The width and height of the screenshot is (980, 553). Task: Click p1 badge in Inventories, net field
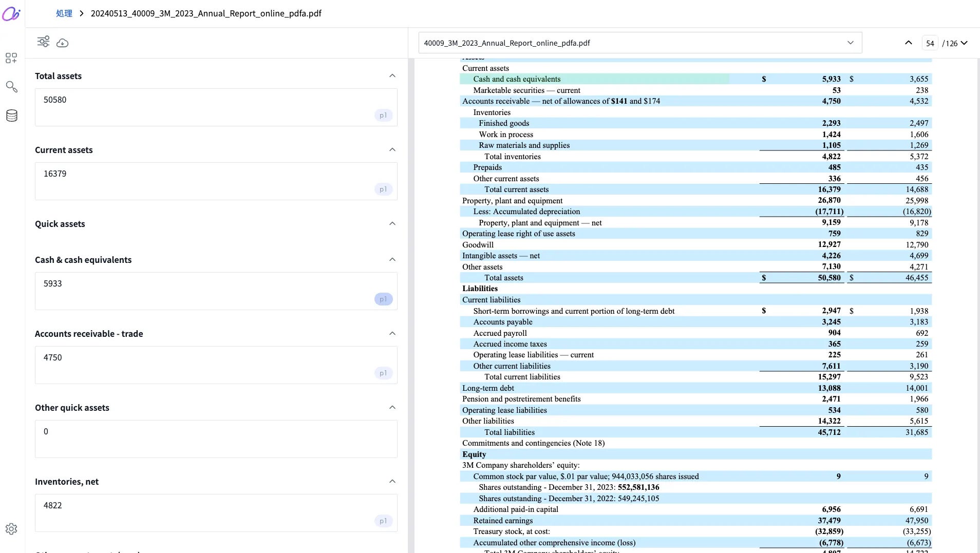point(383,521)
